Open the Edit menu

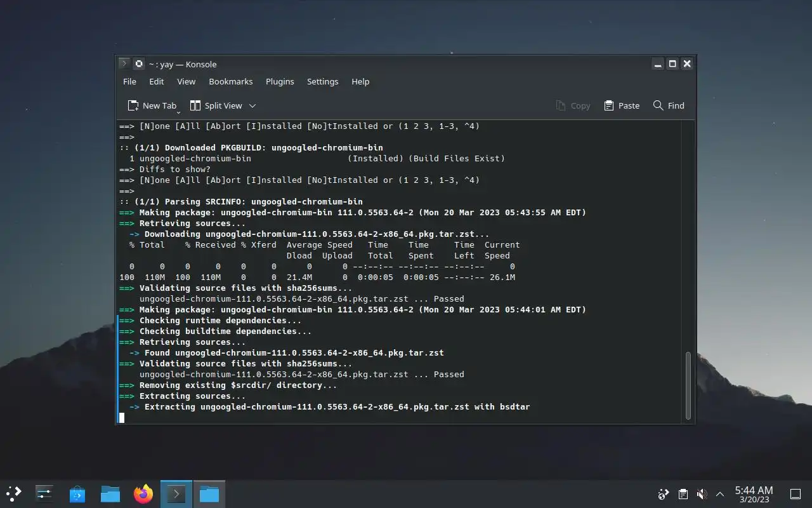tap(156, 81)
